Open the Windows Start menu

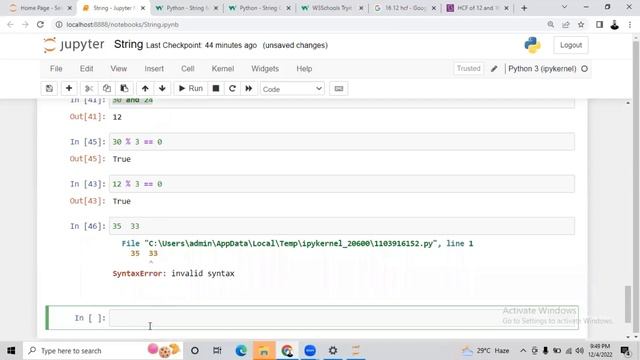point(11,351)
